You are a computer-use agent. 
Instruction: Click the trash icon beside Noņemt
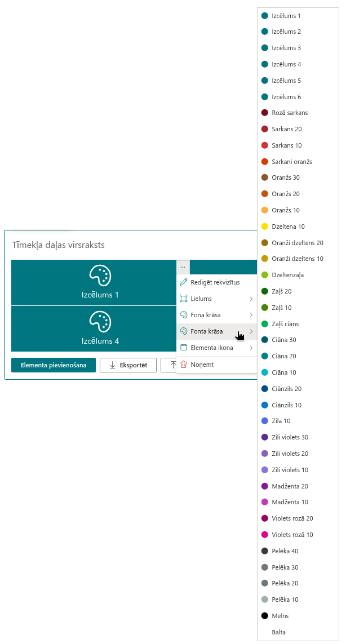pyautogui.click(x=184, y=365)
